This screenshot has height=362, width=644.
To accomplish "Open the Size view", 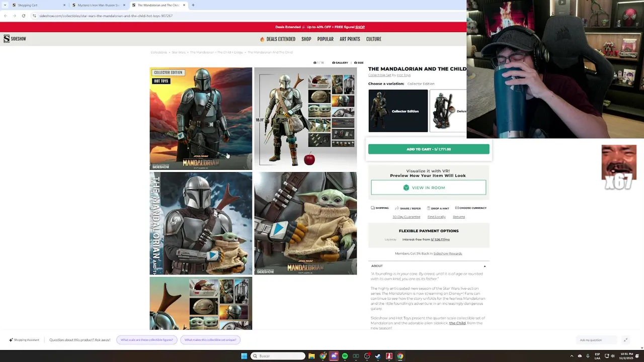I will pyautogui.click(x=359, y=63).
